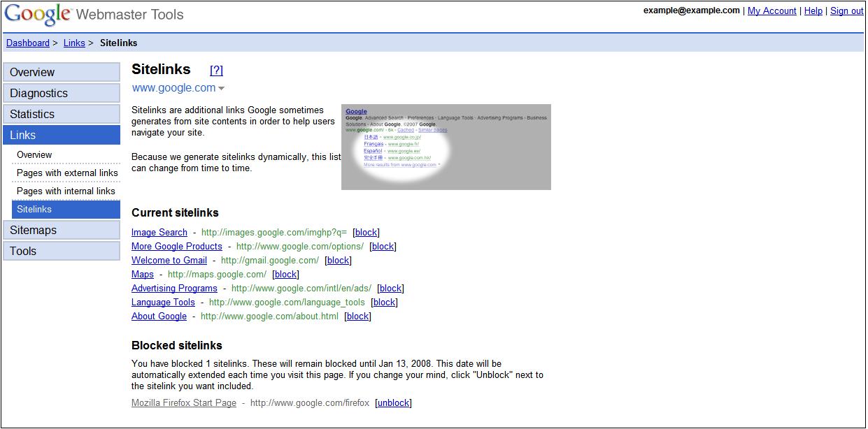Image resolution: width=868 pixels, height=429 pixels.
Task: Click the http://www.google.com/firefox URL text
Action: pos(310,403)
